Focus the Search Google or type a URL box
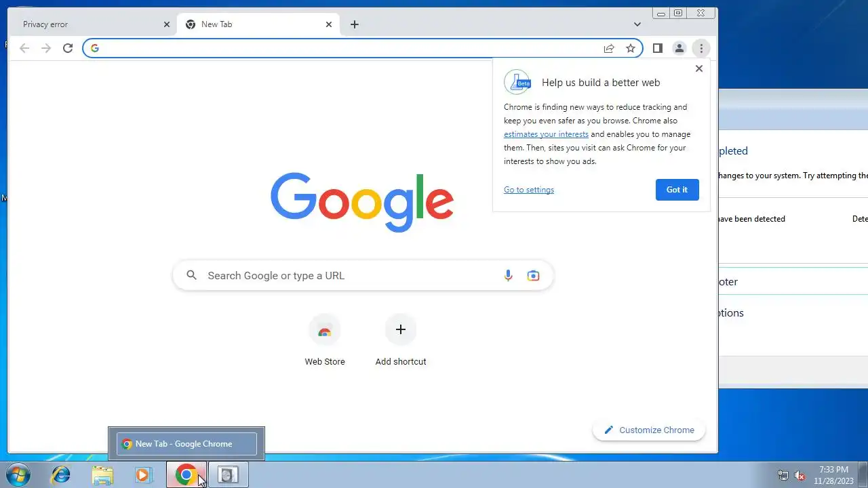868x488 pixels. (x=363, y=275)
